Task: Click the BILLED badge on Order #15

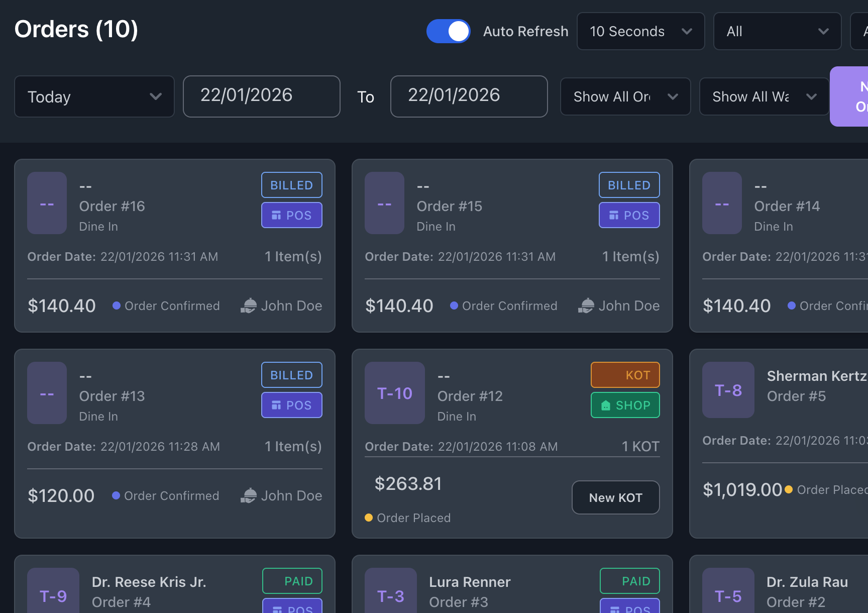Action: click(x=629, y=185)
